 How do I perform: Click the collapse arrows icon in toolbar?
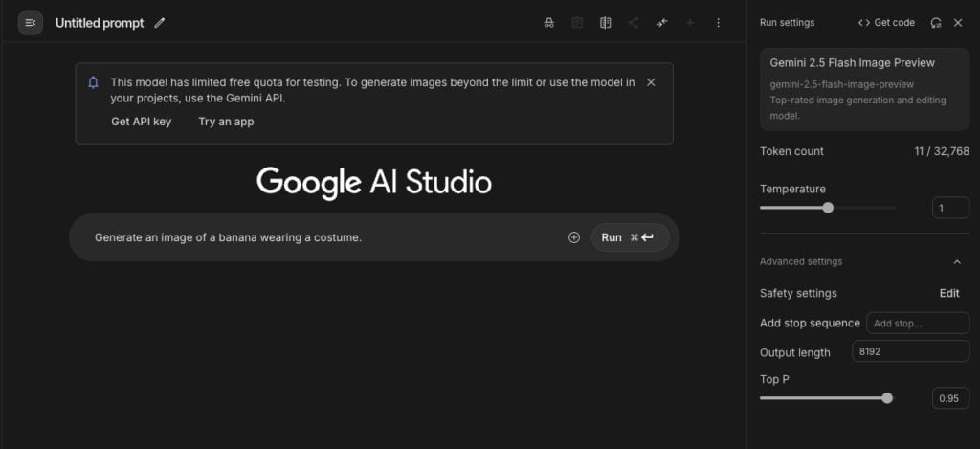(662, 23)
